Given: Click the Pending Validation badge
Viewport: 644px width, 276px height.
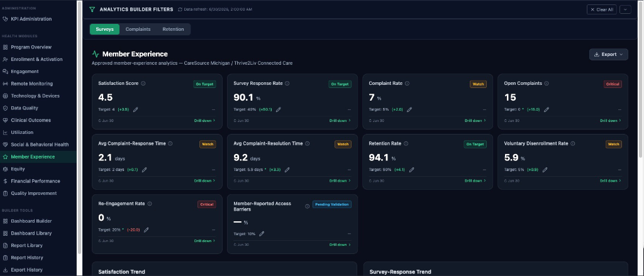Looking at the screenshot, I should pyautogui.click(x=332, y=204).
